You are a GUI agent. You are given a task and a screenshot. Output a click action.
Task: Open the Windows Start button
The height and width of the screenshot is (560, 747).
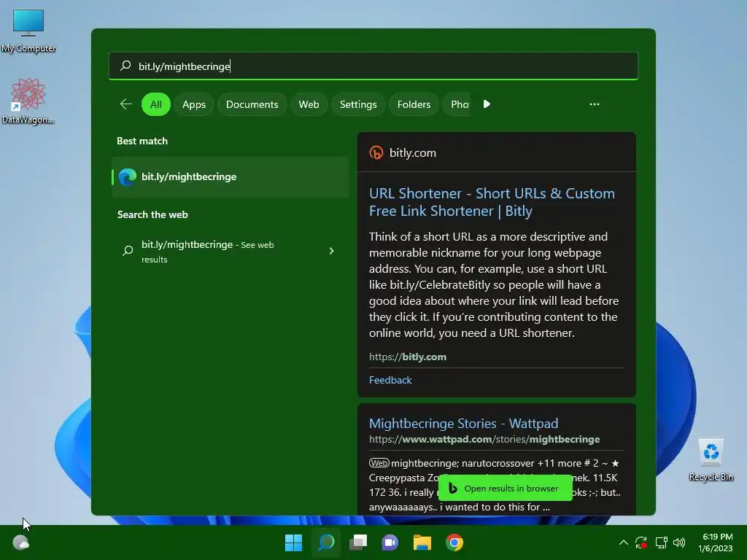(x=293, y=542)
